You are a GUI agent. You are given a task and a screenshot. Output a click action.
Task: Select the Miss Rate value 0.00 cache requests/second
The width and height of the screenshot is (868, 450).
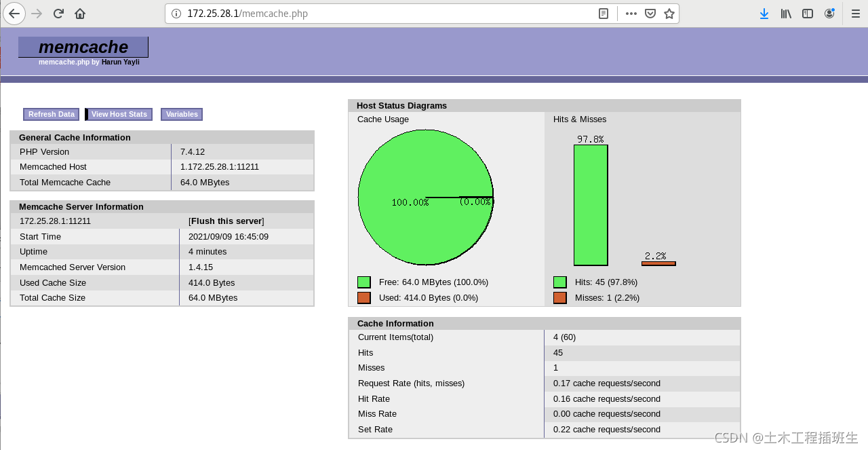click(x=607, y=414)
